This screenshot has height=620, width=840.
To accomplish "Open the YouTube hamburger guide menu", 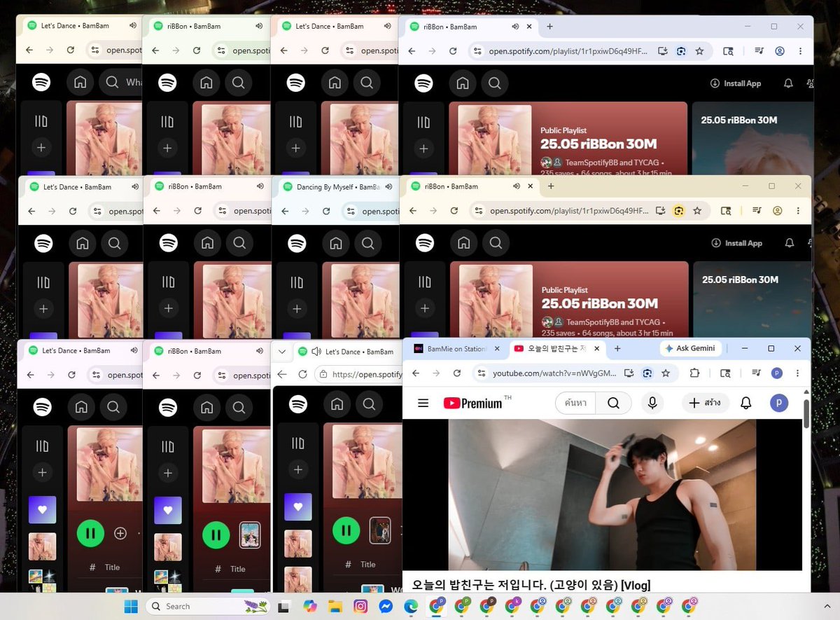I will [423, 403].
